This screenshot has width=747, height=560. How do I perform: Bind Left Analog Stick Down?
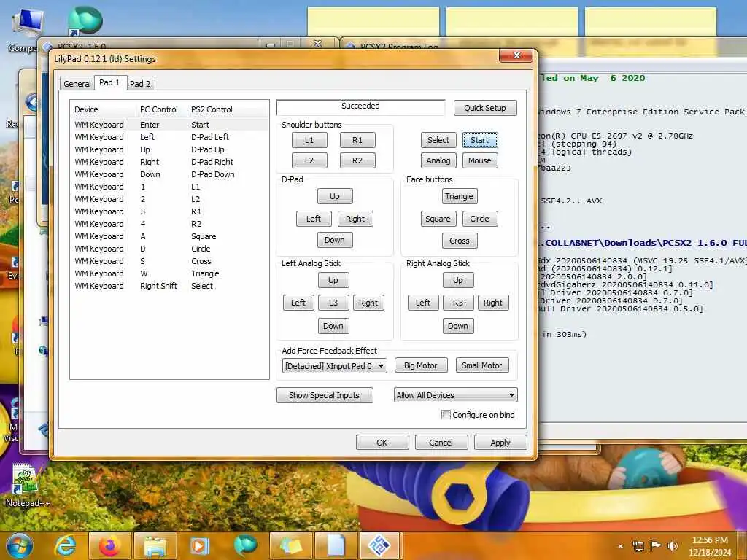[x=333, y=326]
